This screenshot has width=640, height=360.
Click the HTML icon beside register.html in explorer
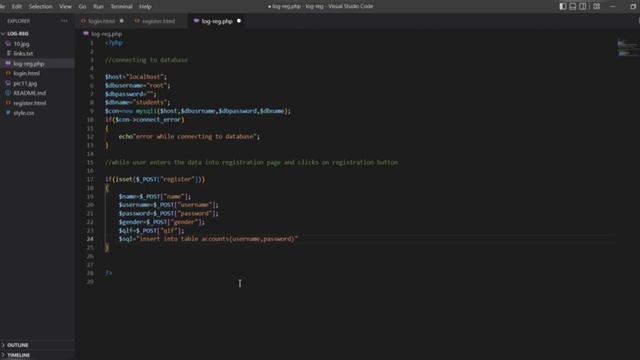pos(8,103)
